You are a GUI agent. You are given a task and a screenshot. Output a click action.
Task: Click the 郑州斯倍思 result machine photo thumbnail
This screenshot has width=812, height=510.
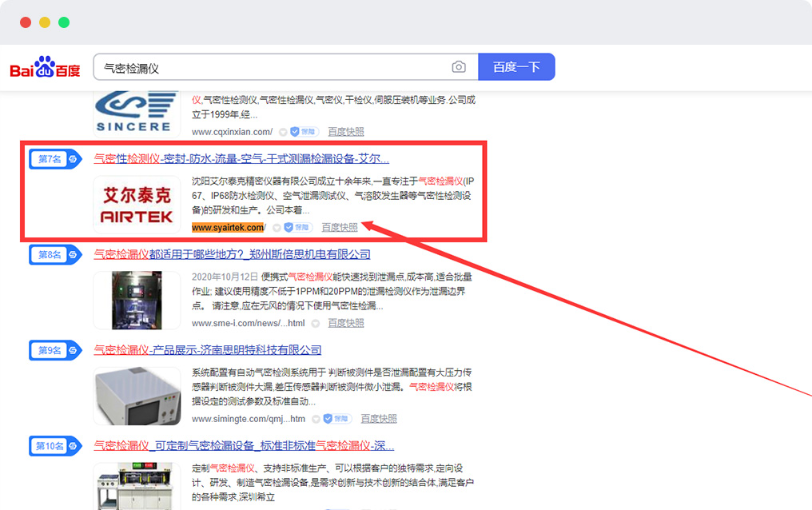tap(137, 301)
